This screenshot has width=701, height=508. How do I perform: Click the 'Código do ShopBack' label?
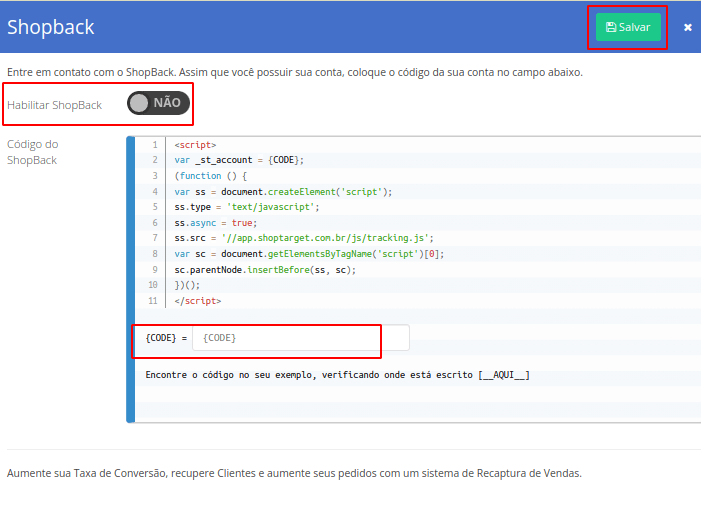[x=33, y=152]
